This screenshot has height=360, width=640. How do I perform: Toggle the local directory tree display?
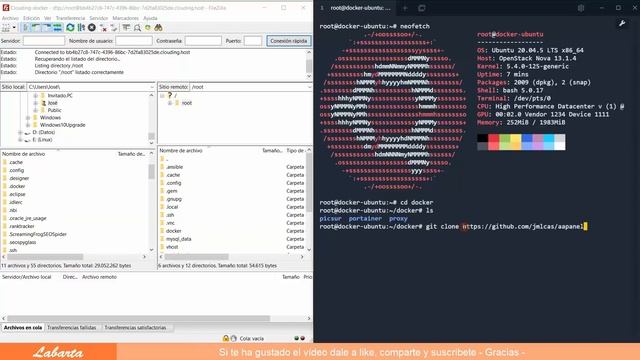(36, 28)
